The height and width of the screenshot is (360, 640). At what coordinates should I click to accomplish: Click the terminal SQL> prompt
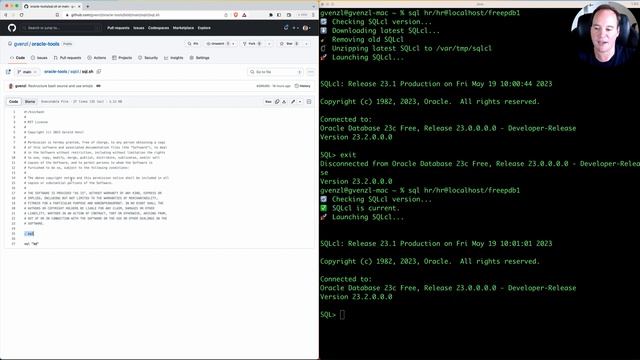click(328, 315)
